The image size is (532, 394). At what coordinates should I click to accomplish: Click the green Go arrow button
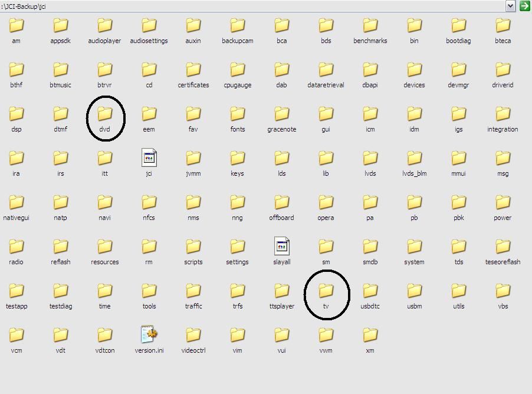tap(525, 6)
